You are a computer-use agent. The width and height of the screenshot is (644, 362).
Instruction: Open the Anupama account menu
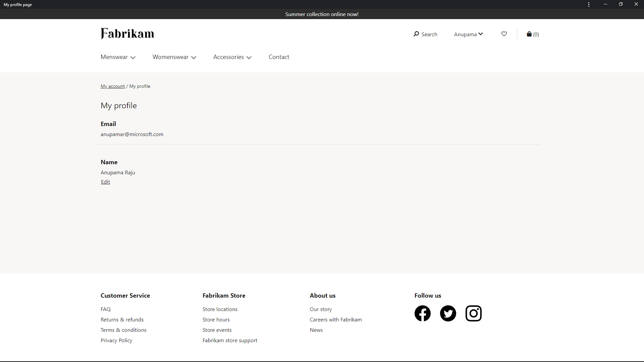pos(468,34)
